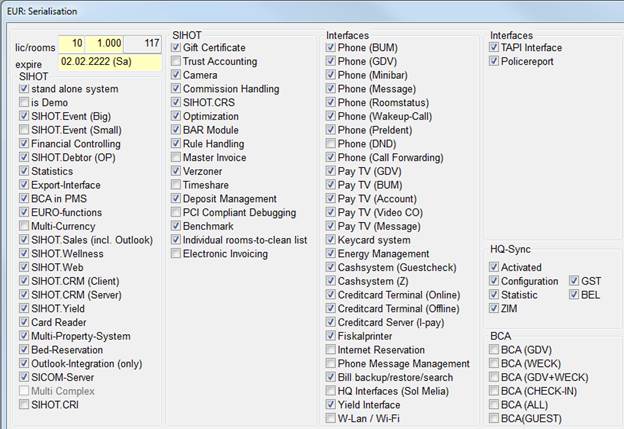Disable Keycard system checkbox
The image size is (624, 429).
tap(331, 241)
